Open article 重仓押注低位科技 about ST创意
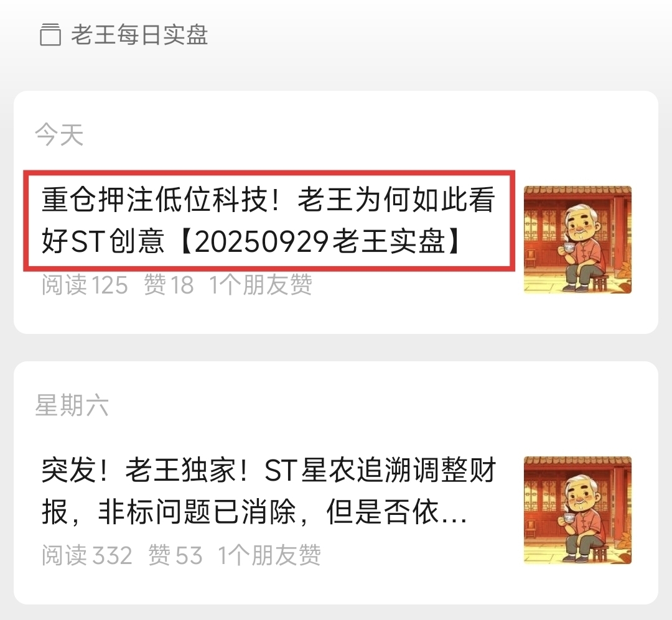This screenshot has width=672, height=620. (x=269, y=220)
